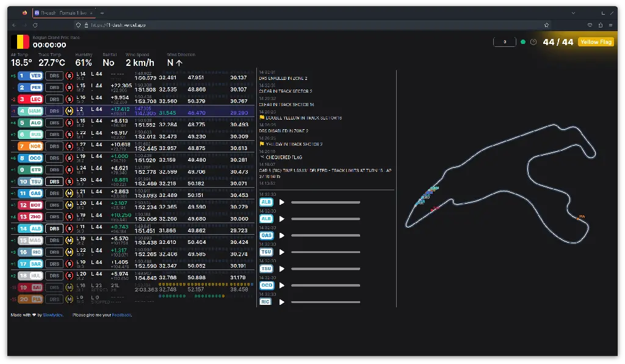Seek within OCO radio progress bar
Viewport: 625px width, 364px height.
(x=326, y=285)
